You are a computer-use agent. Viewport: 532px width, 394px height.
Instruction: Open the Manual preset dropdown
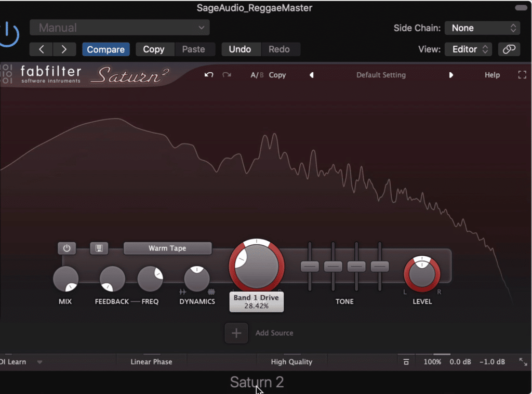coord(119,28)
